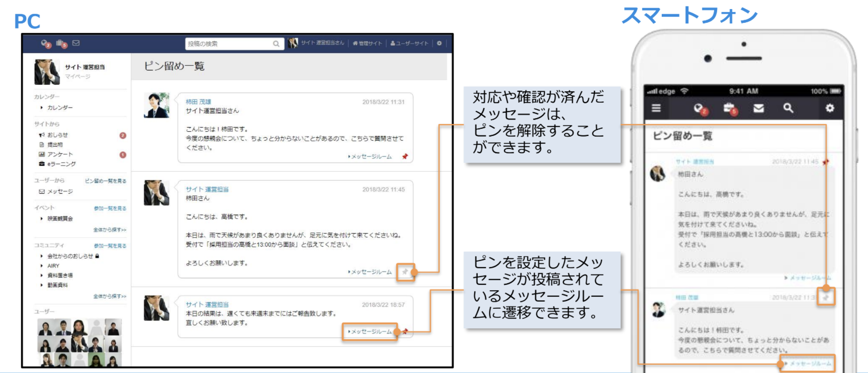Toggle gray pin on smartphone second message
Screen dimensions: 868x373
[826, 297]
